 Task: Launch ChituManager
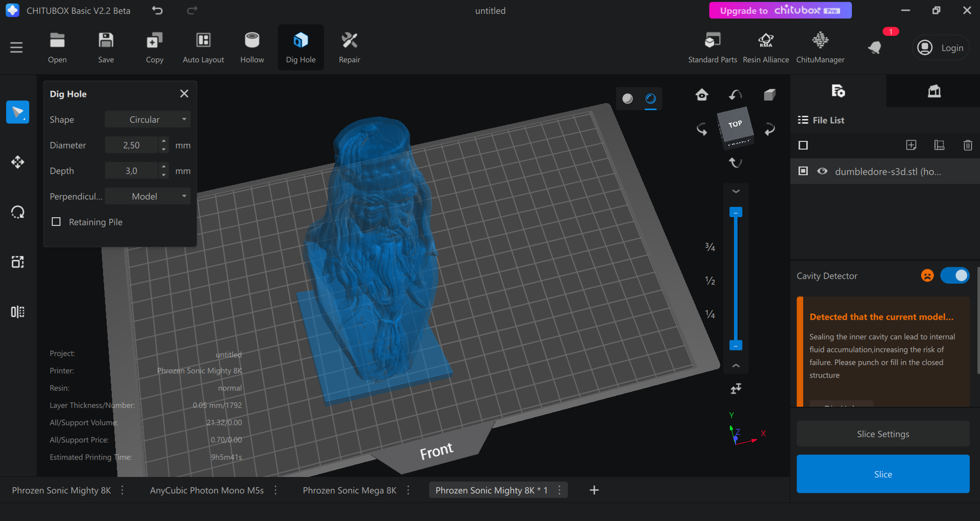coord(820,48)
